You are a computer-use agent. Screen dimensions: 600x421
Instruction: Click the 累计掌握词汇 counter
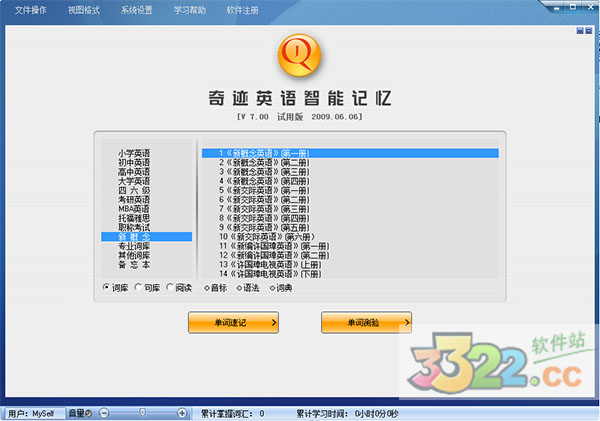[x=233, y=414]
